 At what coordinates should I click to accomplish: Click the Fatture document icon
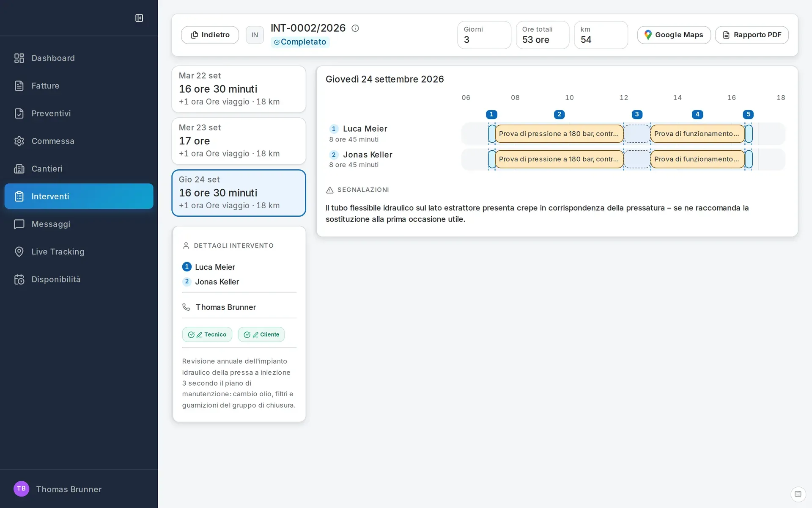pyautogui.click(x=19, y=86)
